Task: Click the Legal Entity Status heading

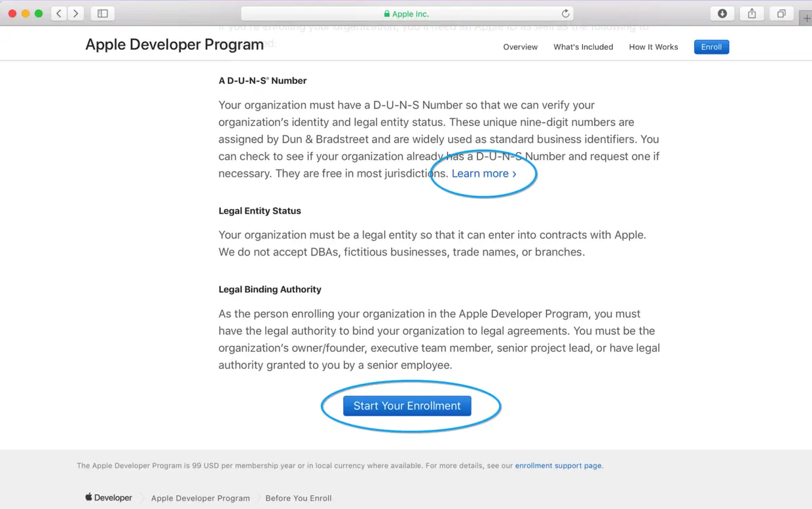Action: 260,211
